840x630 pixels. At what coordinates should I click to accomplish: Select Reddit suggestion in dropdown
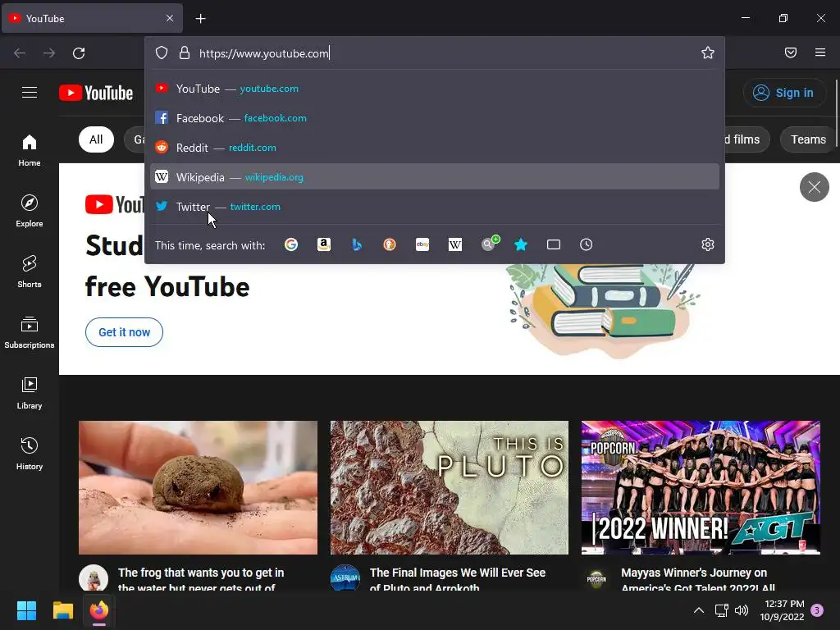pyautogui.click(x=435, y=148)
